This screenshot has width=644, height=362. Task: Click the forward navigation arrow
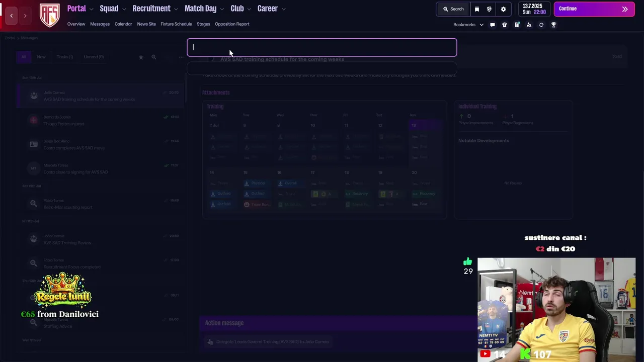coord(25,16)
